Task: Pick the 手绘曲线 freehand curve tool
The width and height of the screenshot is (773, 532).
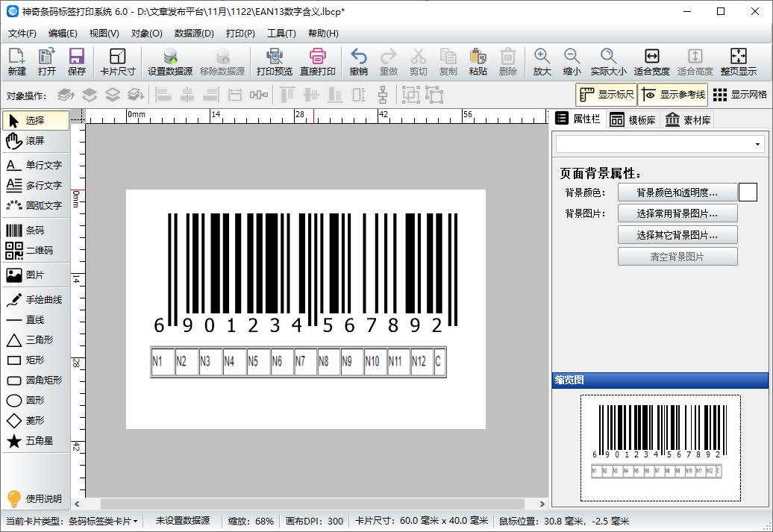Action: coord(36,300)
